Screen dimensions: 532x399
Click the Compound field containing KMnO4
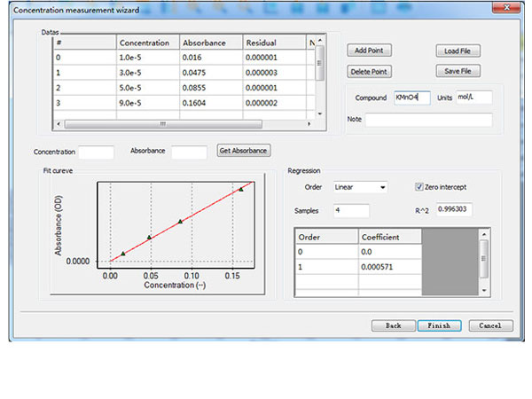[x=411, y=98]
